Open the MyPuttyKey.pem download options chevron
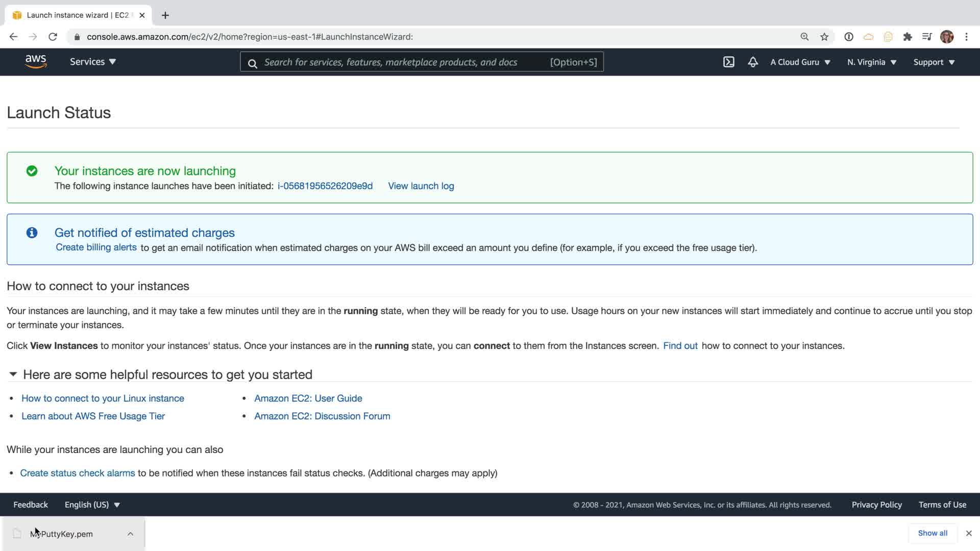This screenshot has height=551, width=980. pos(130,534)
